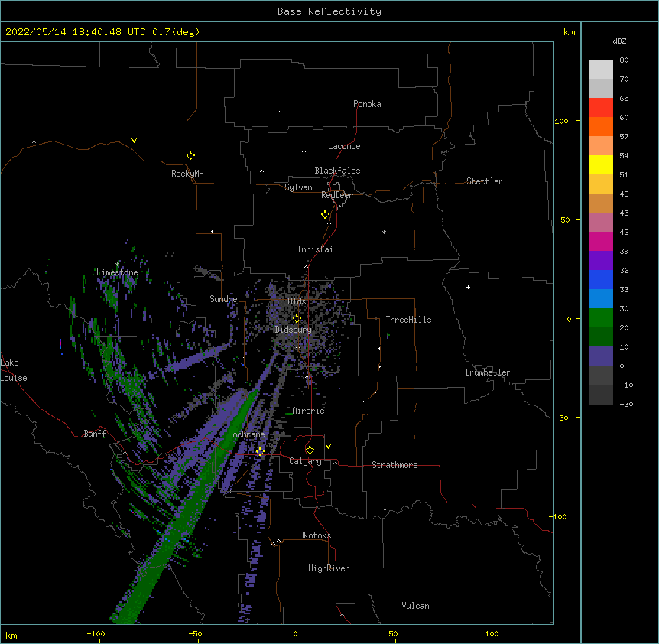
Task: Click the yellow V marker northeast of Calgary
Action: [328, 447]
